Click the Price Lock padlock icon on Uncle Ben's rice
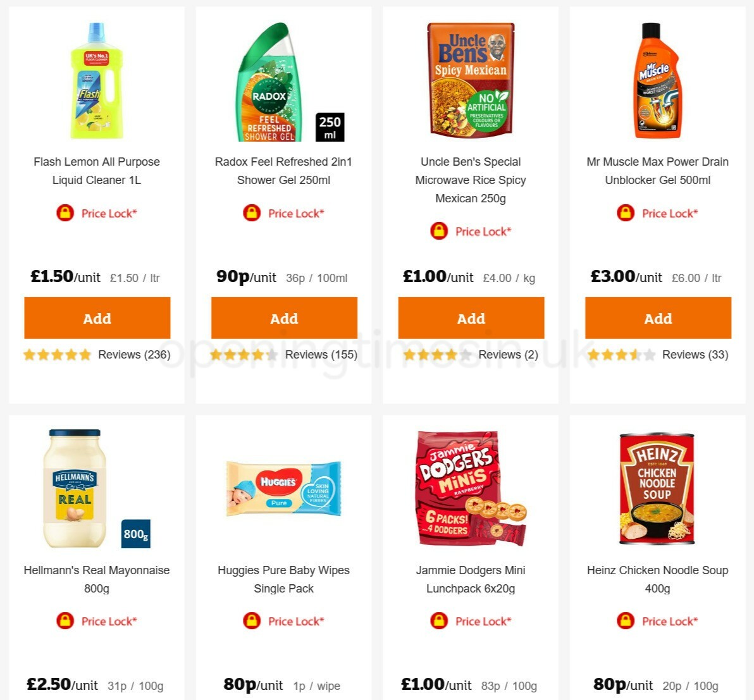The height and width of the screenshot is (700, 754). pos(438,231)
